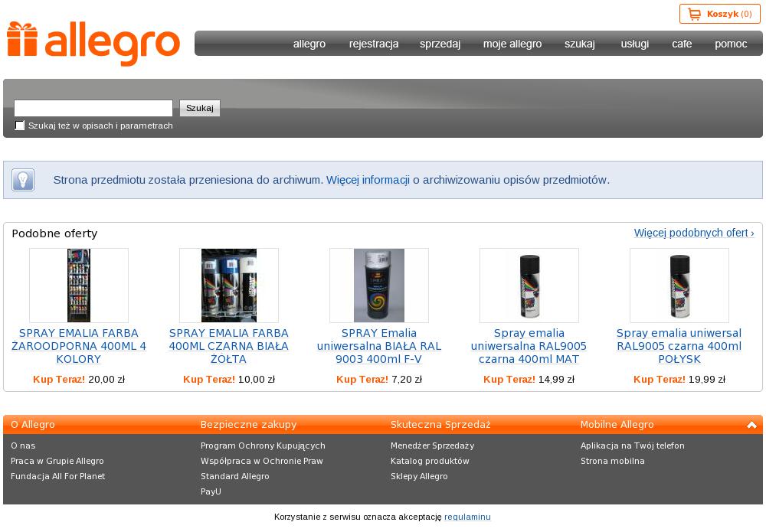Open 'SPRAY EMALIA FARBA ŻAROODPORNA 400ML 4 KOLORY' offer
The height and width of the screenshot is (532, 766).
[79, 346]
